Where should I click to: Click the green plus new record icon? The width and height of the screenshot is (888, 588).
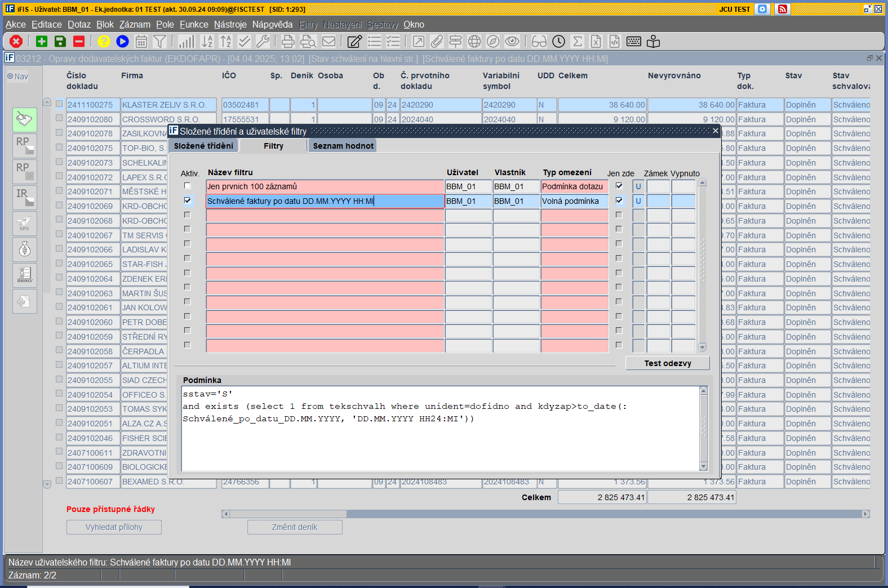coord(42,41)
